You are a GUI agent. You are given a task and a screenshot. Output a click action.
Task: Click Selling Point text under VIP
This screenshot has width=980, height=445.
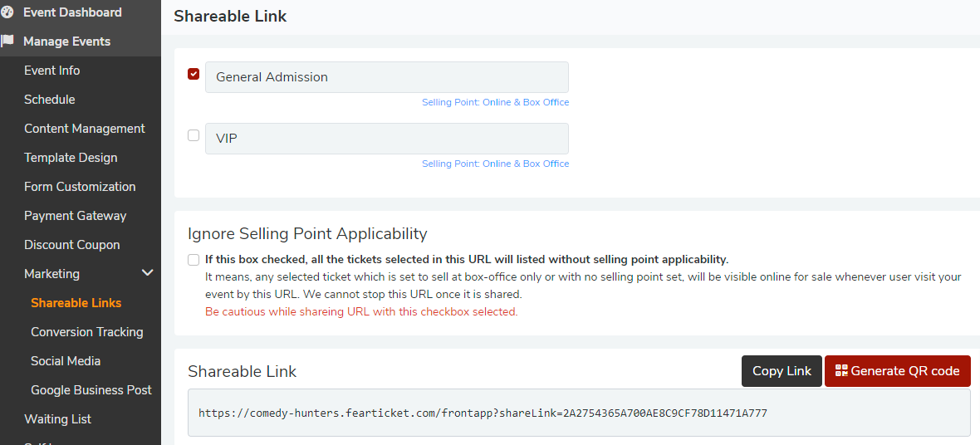(x=496, y=164)
